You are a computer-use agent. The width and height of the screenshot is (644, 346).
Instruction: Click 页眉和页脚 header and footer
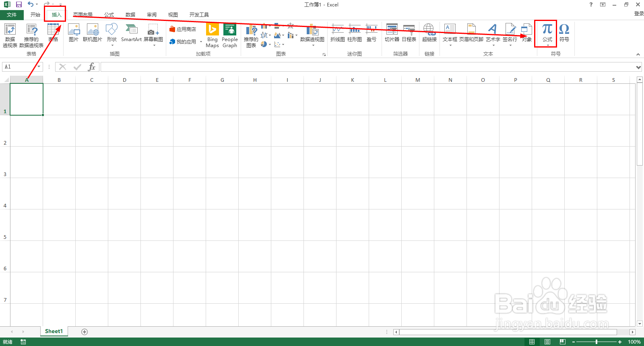point(471,33)
